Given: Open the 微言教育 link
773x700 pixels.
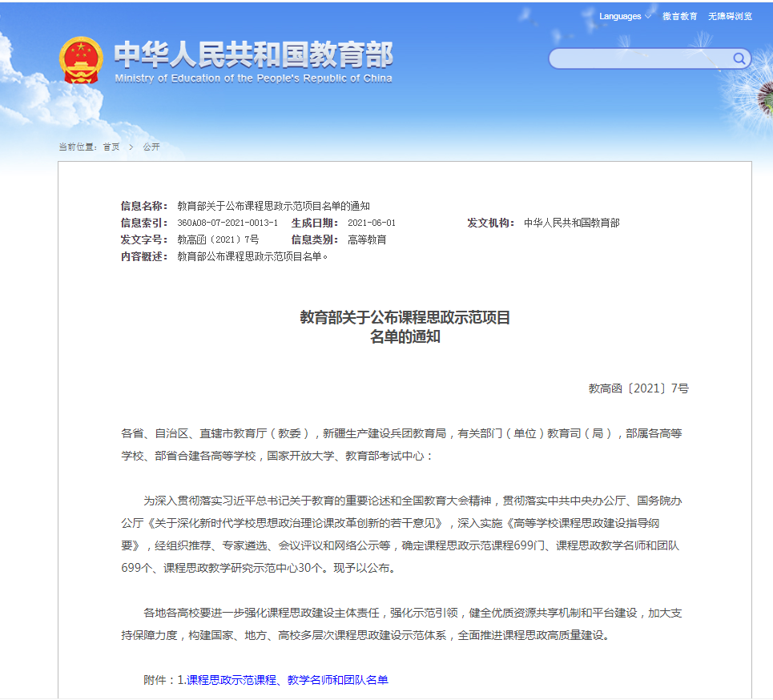Looking at the screenshot, I should pyautogui.click(x=679, y=16).
